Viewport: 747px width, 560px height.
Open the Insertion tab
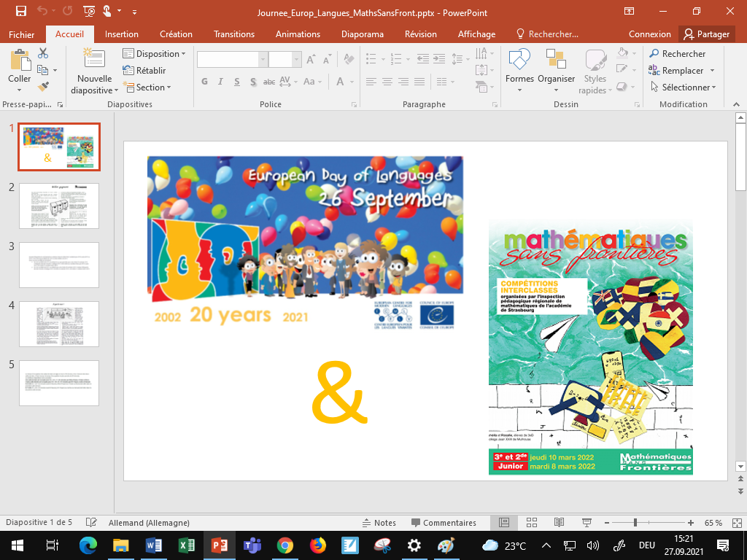pos(122,34)
